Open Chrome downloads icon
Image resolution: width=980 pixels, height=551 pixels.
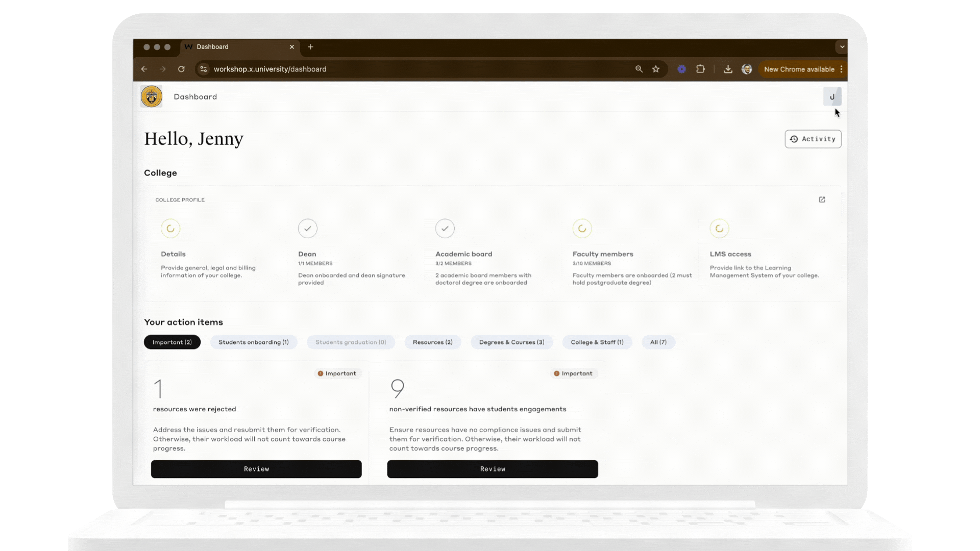click(728, 69)
